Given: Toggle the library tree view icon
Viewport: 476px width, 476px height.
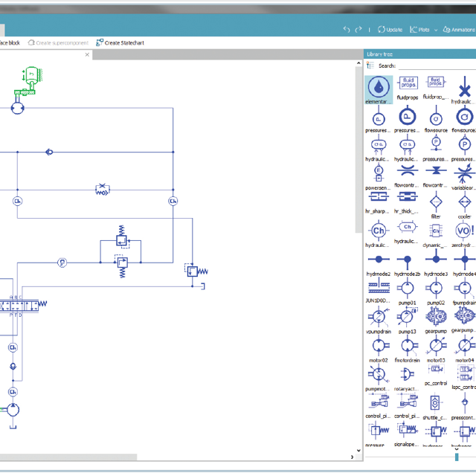Looking at the screenshot, I should 370,65.
